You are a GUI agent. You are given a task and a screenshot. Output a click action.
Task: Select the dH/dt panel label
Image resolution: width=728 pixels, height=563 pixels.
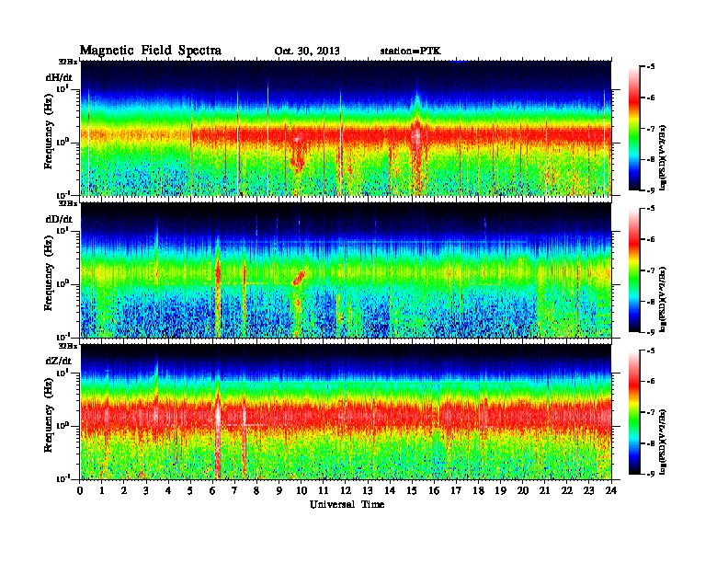(x=59, y=76)
